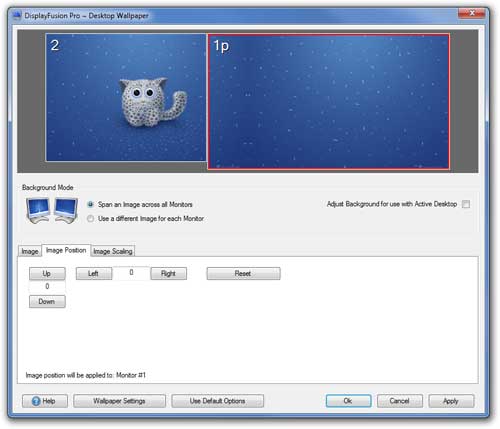Click the left monitor icon under Background Mode

point(38,210)
